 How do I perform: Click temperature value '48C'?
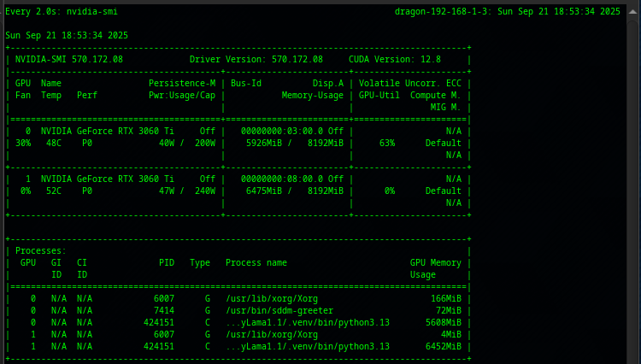click(x=54, y=143)
